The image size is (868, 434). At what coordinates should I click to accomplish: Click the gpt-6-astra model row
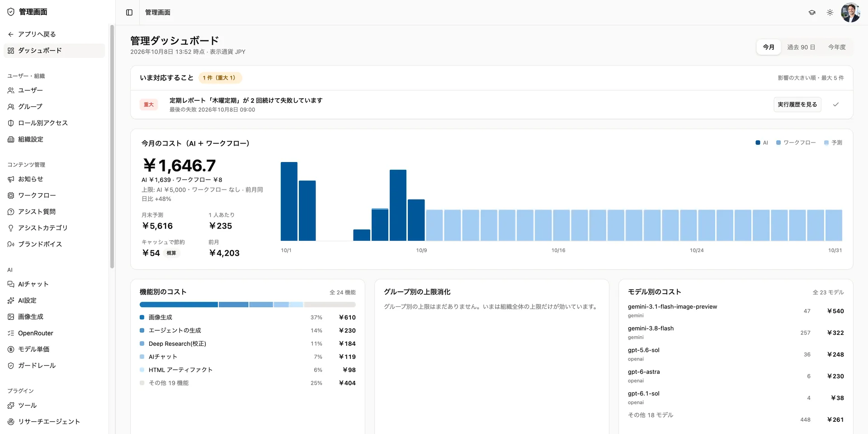pos(736,376)
